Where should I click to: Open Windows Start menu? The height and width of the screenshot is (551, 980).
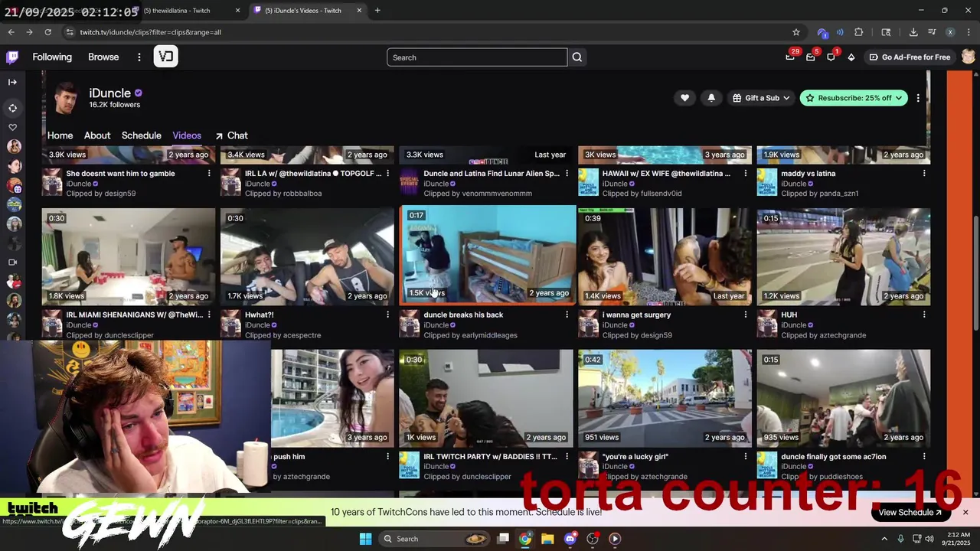tap(365, 539)
